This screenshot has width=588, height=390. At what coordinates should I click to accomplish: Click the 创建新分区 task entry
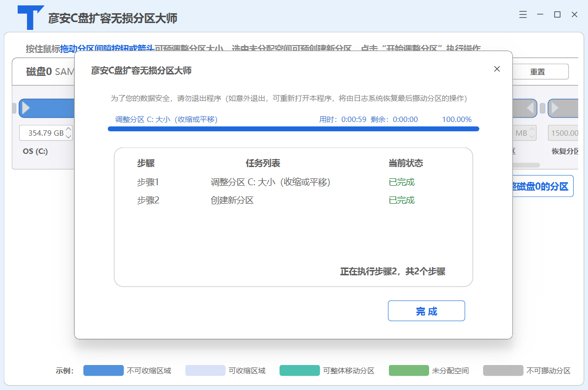coord(232,200)
